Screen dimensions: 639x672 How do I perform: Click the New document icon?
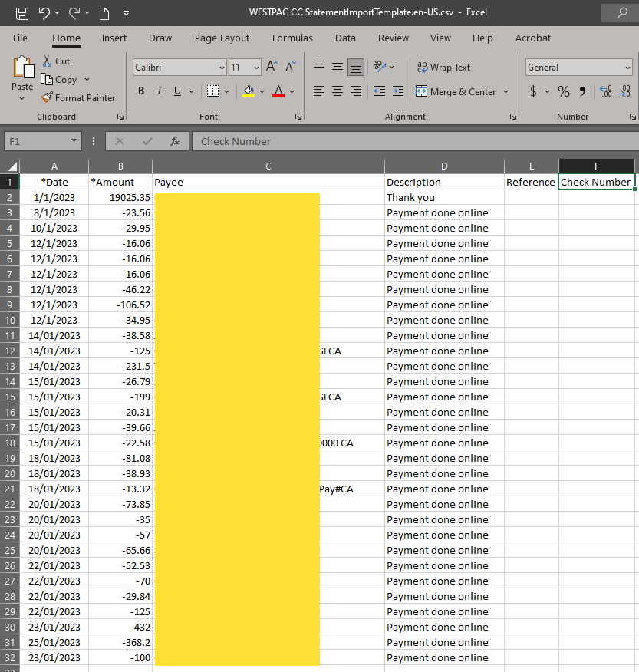click(x=104, y=13)
